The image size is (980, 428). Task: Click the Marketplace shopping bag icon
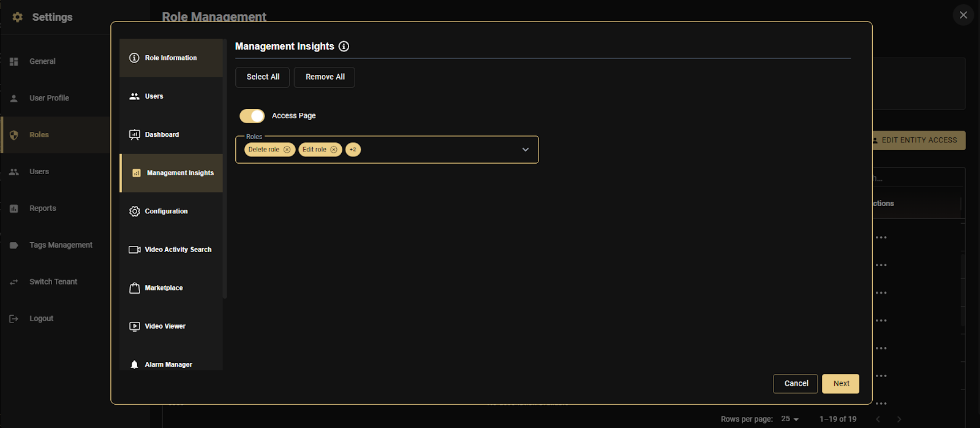point(135,288)
